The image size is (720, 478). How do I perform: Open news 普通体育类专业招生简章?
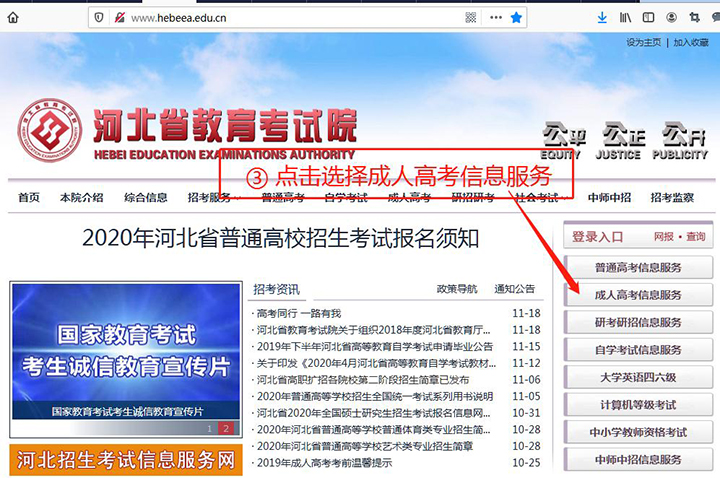pos(373,429)
